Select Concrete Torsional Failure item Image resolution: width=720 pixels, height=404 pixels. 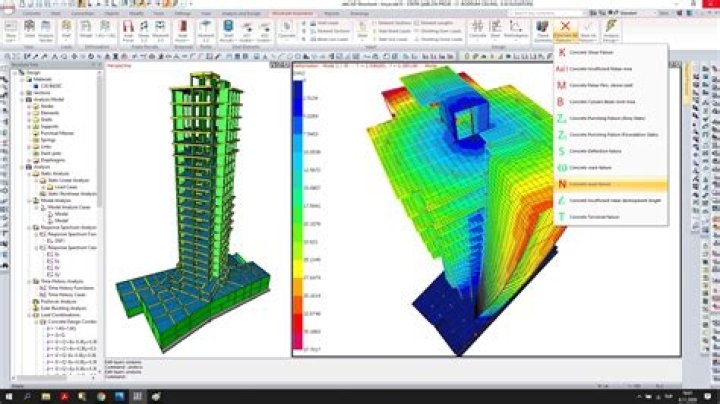coord(602,216)
